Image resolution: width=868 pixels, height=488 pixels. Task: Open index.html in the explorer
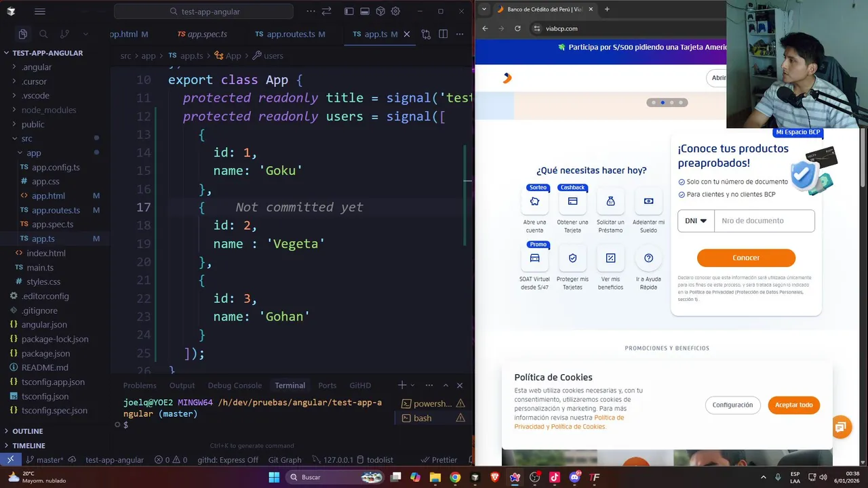[x=46, y=253]
